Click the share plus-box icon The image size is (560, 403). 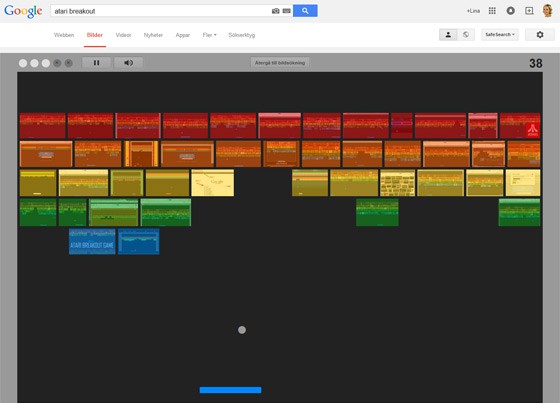[x=529, y=11]
